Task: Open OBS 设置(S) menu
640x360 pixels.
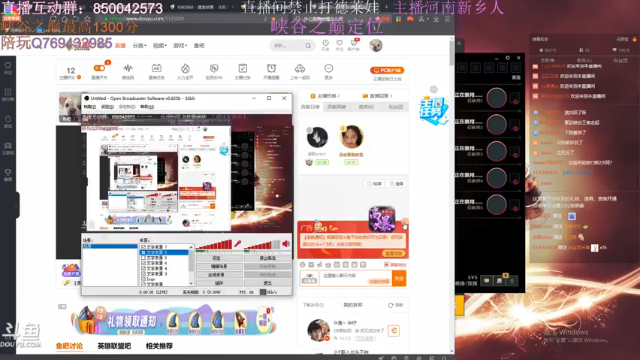Action: (x=107, y=107)
